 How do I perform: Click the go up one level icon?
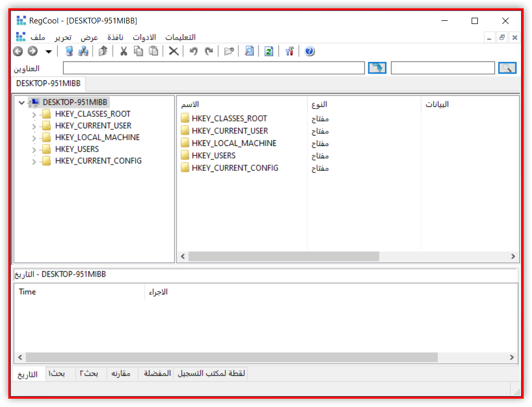coord(103,51)
